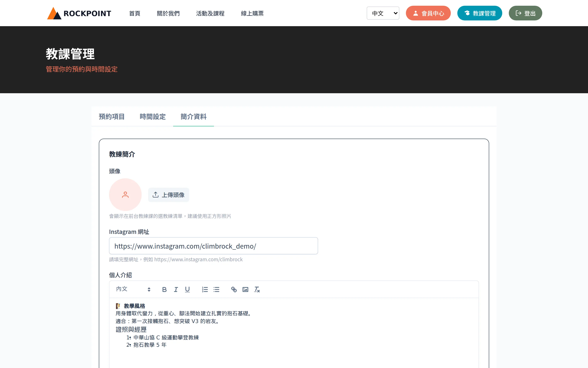Switch to the 時間設定 tab
Screen dimensions: 588x368
point(153,117)
